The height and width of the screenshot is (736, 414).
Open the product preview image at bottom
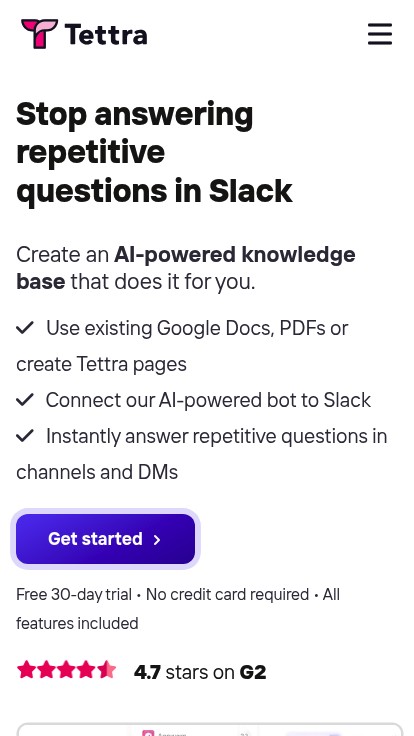(210, 730)
